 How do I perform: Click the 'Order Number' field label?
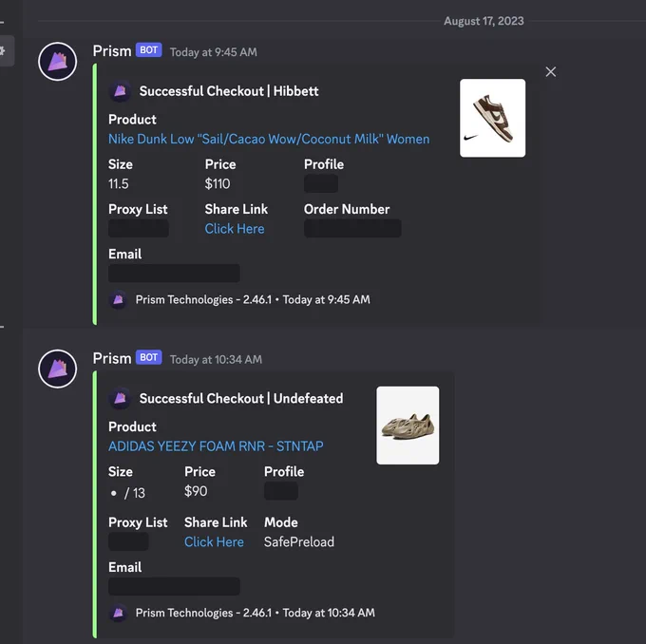[x=347, y=209]
